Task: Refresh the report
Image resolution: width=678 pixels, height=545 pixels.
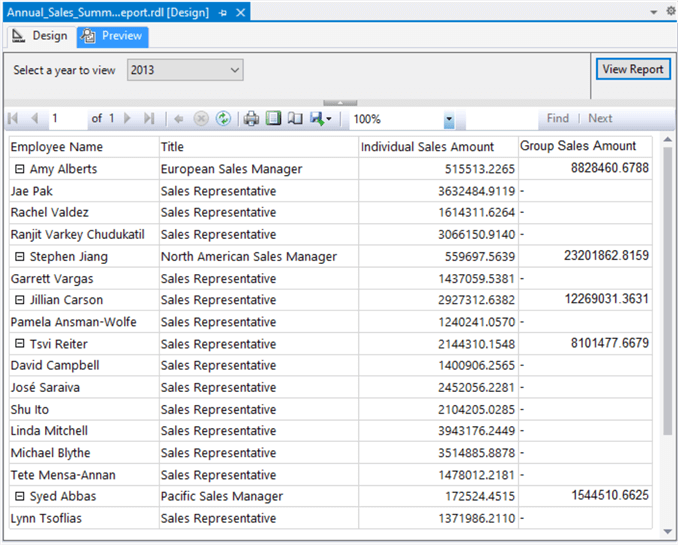Action: click(x=223, y=119)
